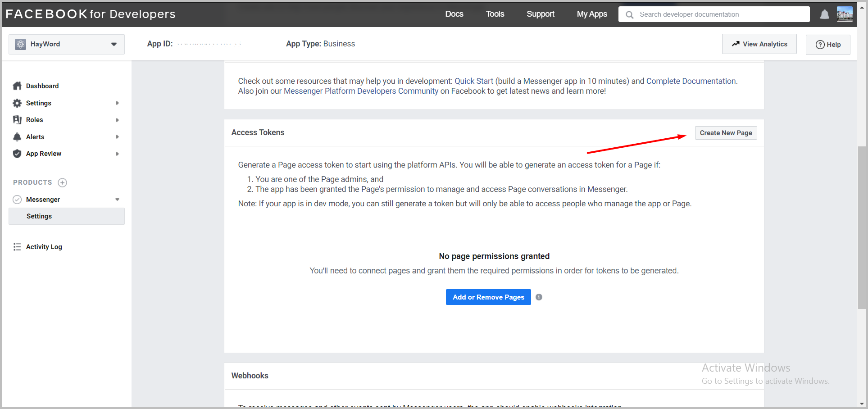The width and height of the screenshot is (868, 409).
Task: Expand the Alerts submenu arrow
Action: point(117,137)
